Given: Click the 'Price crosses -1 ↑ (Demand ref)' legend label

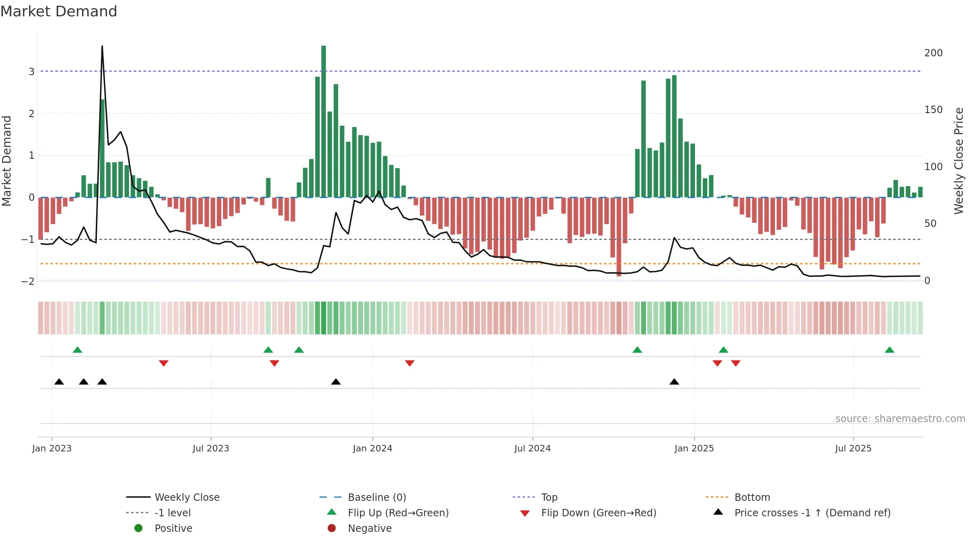Looking at the screenshot, I should click(x=813, y=513).
